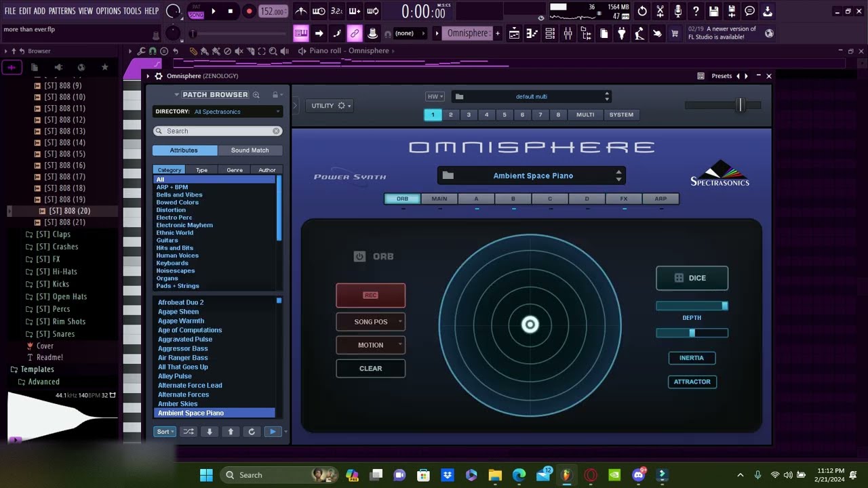
Task: Open the UTILITY gear dropdown
Action: pos(330,106)
